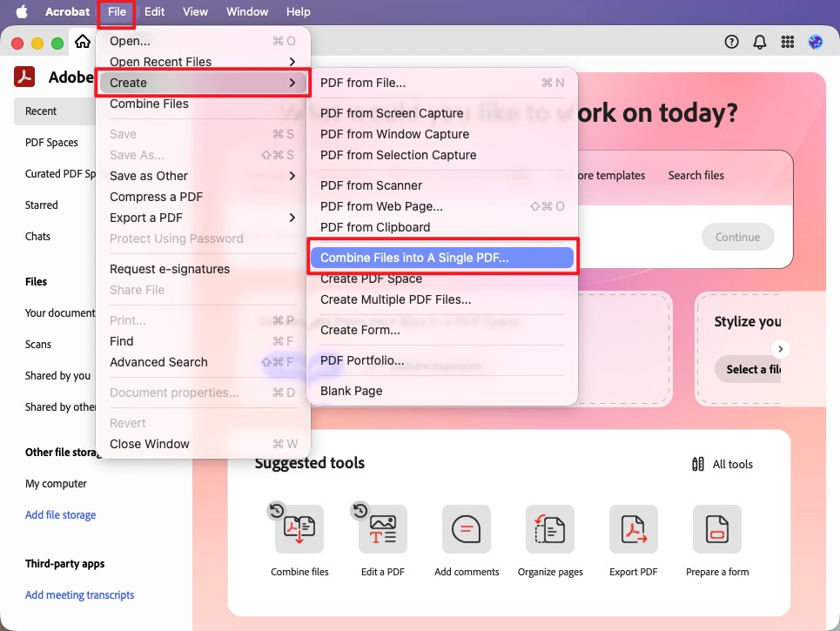Open the Edit menu
Screen dimensions: 840x631
[154, 11]
